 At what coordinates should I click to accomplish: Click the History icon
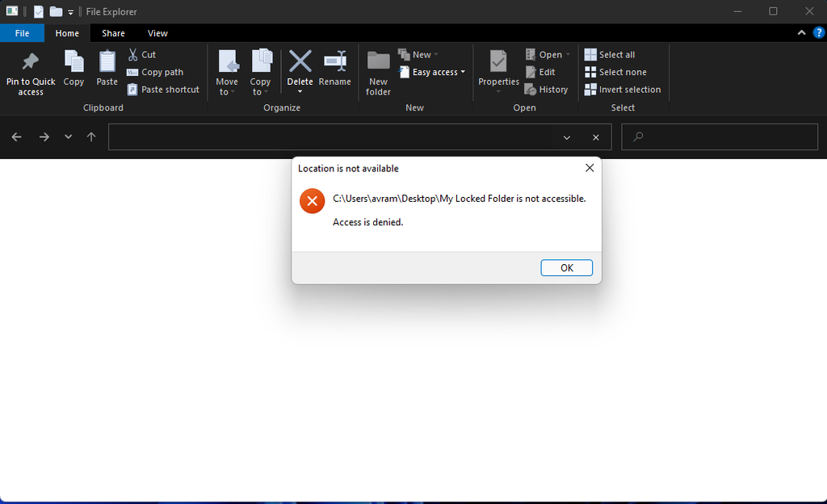[x=530, y=89]
